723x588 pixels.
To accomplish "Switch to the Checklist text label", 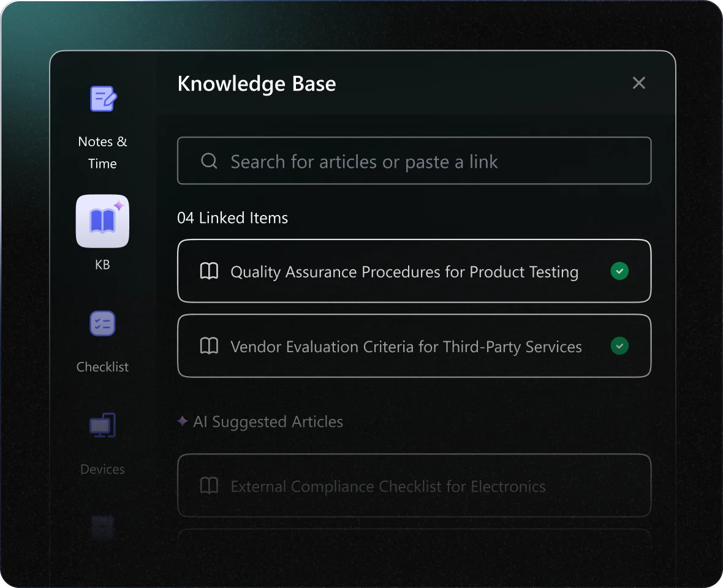I will (102, 367).
